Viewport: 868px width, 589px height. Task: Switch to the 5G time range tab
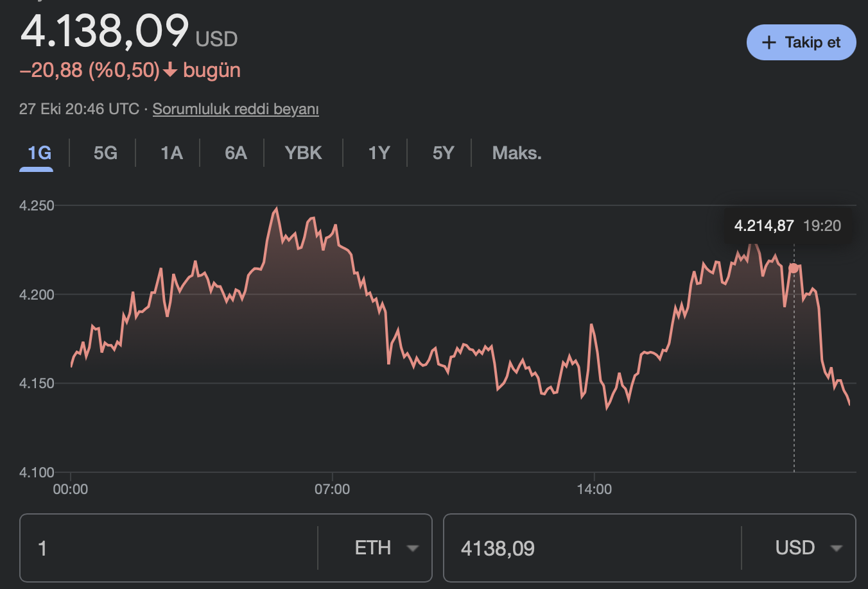coord(105,153)
